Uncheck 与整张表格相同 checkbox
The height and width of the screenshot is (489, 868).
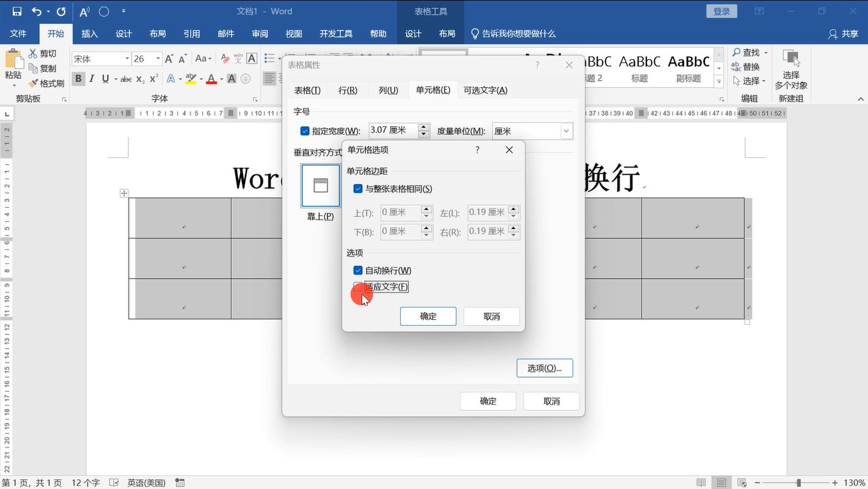pos(358,189)
